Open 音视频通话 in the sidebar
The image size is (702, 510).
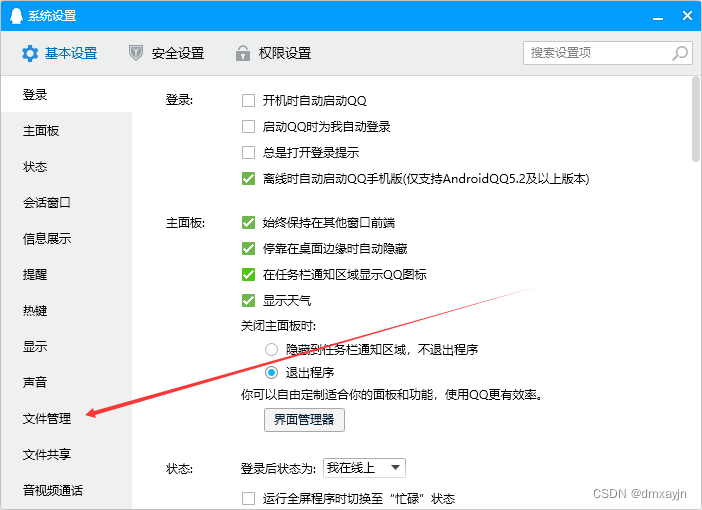pos(66,490)
